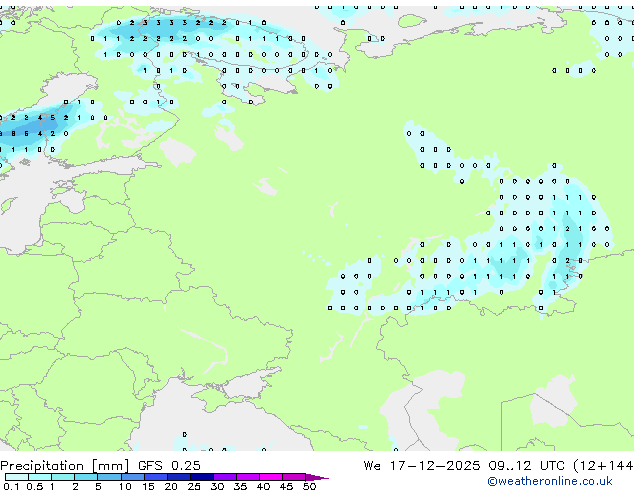This screenshot has height=490, width=634.
Task: Pick the 0.1–0.5 mm palest legend swatch
Action: (x=17, y=477)
